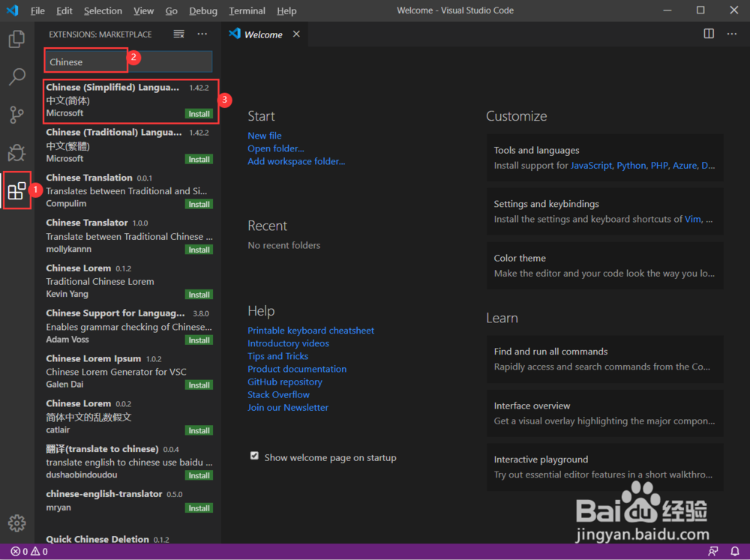Image resolution: width=750 pixels, height=560 pixels.
Task: Click the Vim keybindings link
Action: pos(692,219)
